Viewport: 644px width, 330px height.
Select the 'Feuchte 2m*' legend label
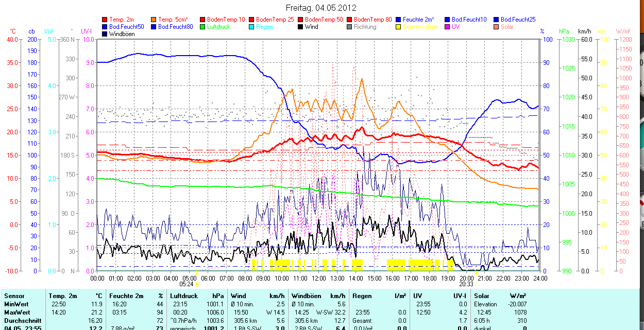point(419,20)
